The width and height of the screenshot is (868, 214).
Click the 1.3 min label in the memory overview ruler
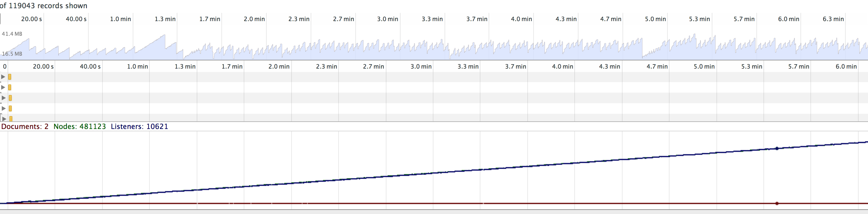tap(165, 19)
